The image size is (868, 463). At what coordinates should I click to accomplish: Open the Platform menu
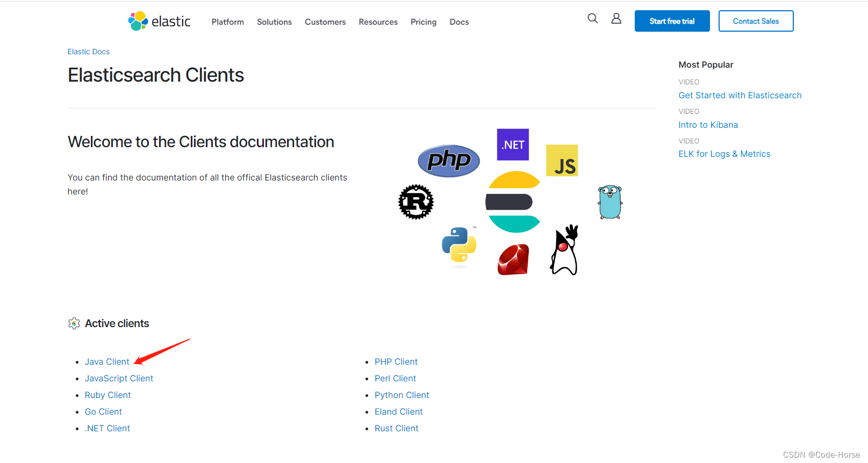point(228,22)
